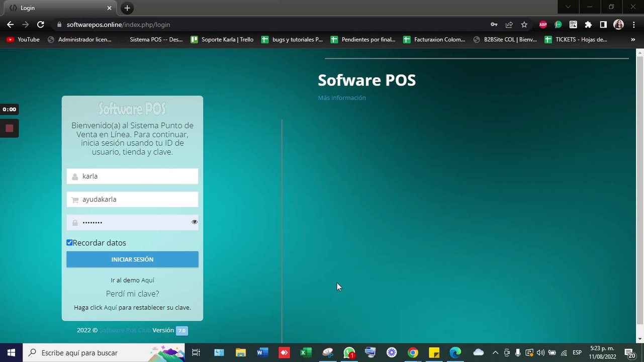Open File Explorer from the taskbar
The width and height of the screenshot is (644, 362).
(x=241, y=352)
